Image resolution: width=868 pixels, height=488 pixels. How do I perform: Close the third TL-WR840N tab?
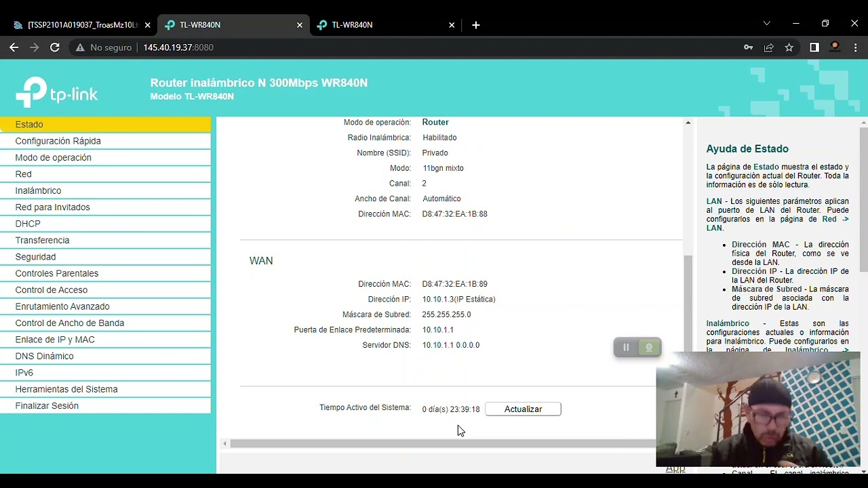point(452,25)
